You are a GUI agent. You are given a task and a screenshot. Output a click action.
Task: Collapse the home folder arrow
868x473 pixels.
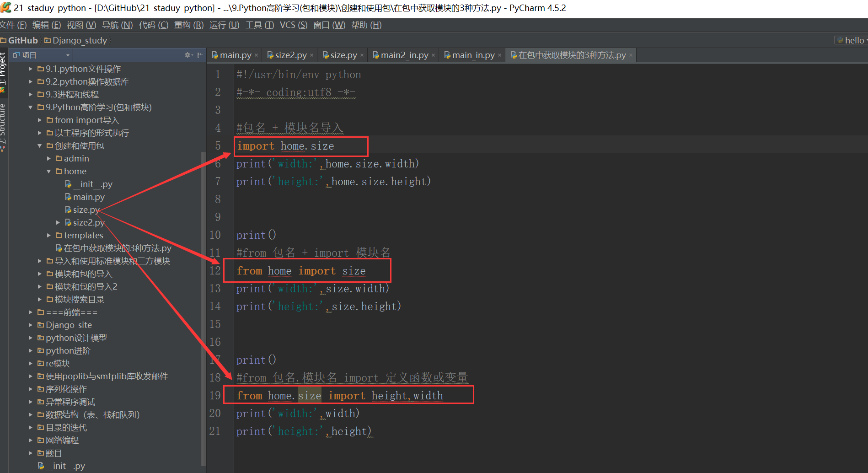[48, 171]
